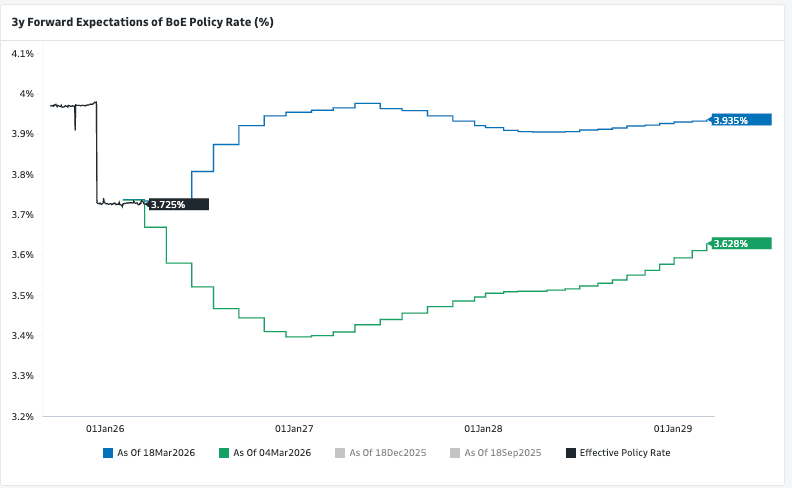Image resolution: width=792 pixels, height=488 pixels.
Task: Click the grey As Of 18Sep2025 legend swatch
Action: point(455,453)
